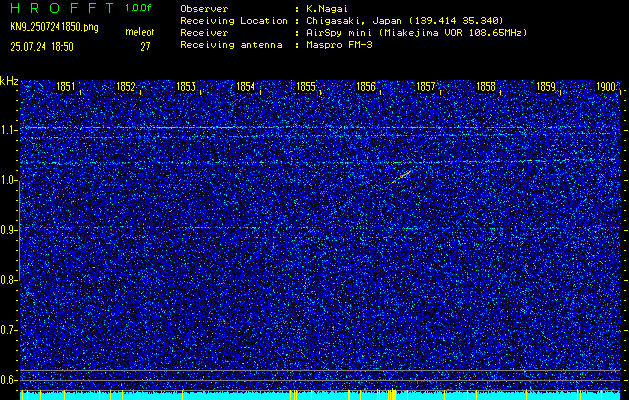Click the Receiving Location label
This screenshot has height=400, width=629.
tap(234, 21)
